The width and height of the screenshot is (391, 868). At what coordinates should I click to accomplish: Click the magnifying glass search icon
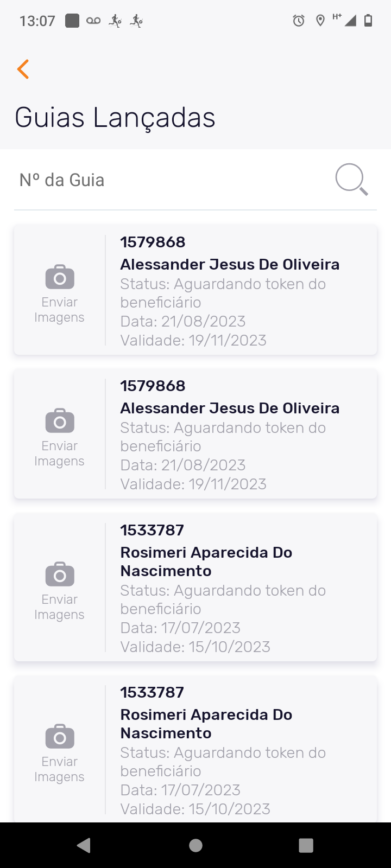351,180
